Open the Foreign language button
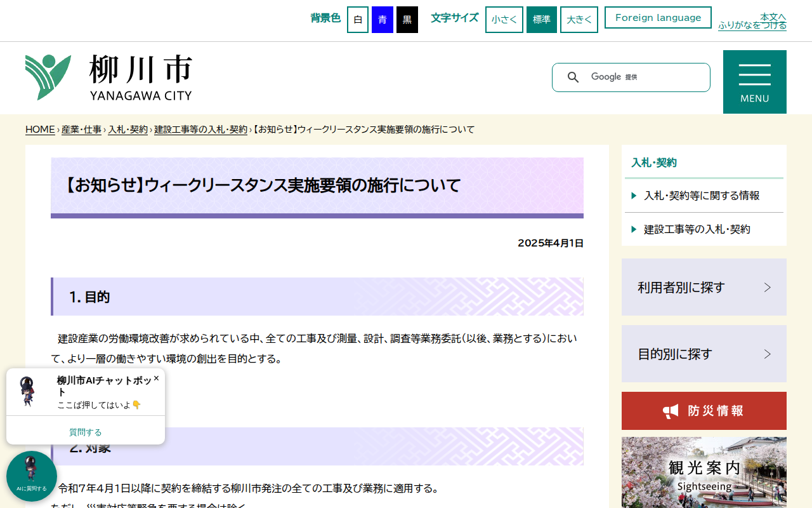 [x=658, y=18]
